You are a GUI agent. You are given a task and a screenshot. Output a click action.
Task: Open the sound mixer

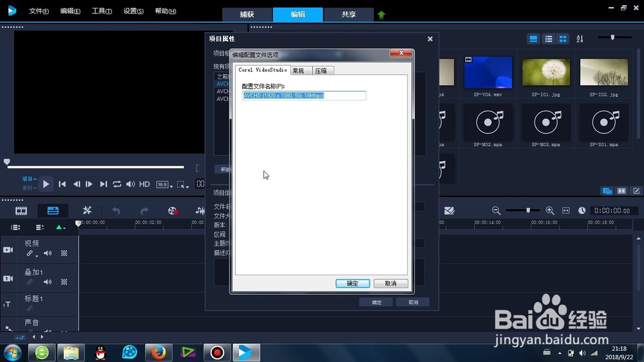coord(200,211)
